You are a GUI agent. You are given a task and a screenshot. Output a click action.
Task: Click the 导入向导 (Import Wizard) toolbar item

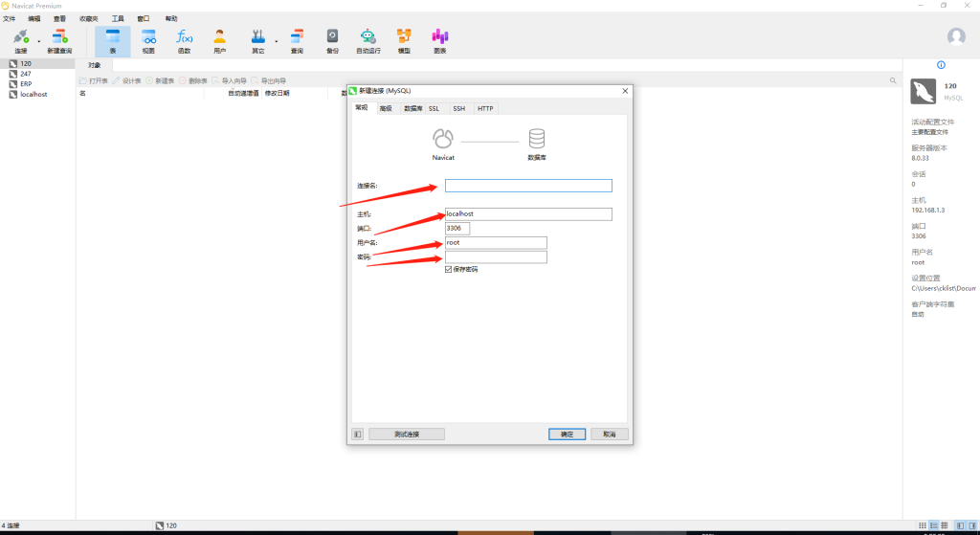[x=230, y=80]
